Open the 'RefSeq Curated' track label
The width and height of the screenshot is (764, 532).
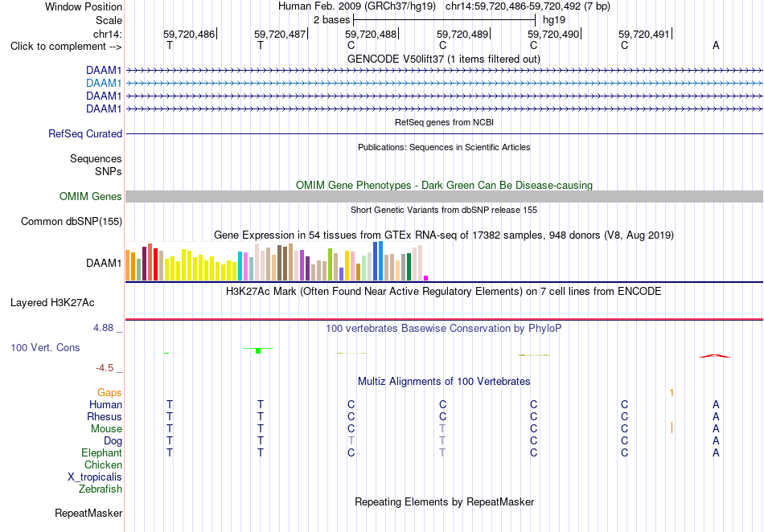(85, 134)
